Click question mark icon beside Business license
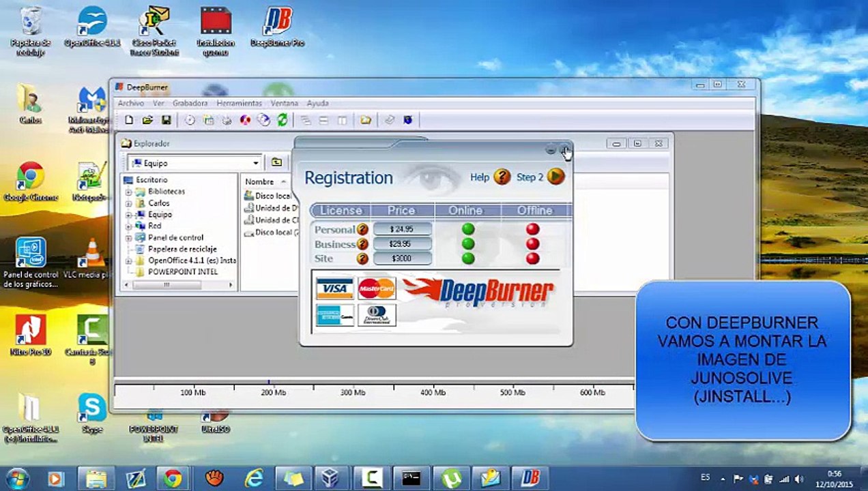 362,244
